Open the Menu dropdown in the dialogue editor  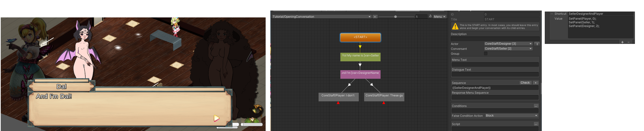[440, 17]
